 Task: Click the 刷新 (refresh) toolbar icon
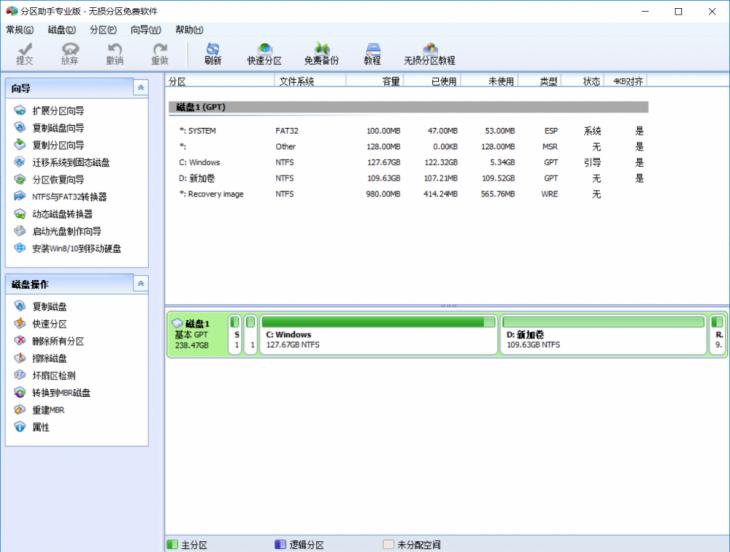(213, 54)
